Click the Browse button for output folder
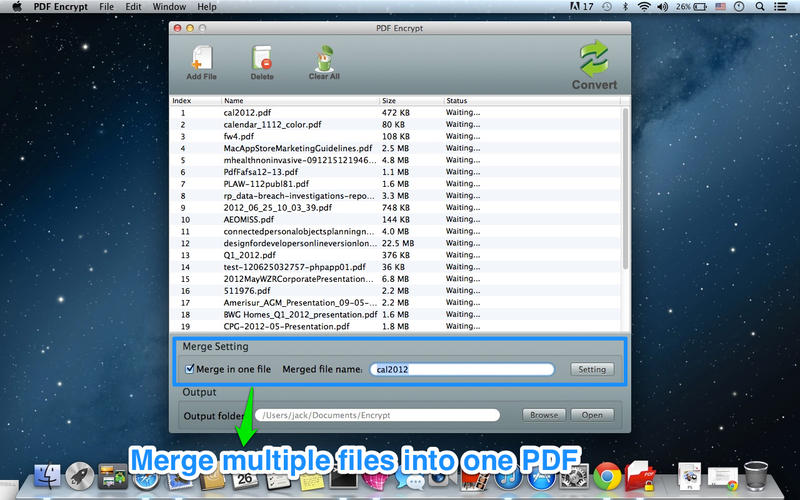Image resolution: width=800 pixels, height=500 pixels. click(x=544, y=415)
